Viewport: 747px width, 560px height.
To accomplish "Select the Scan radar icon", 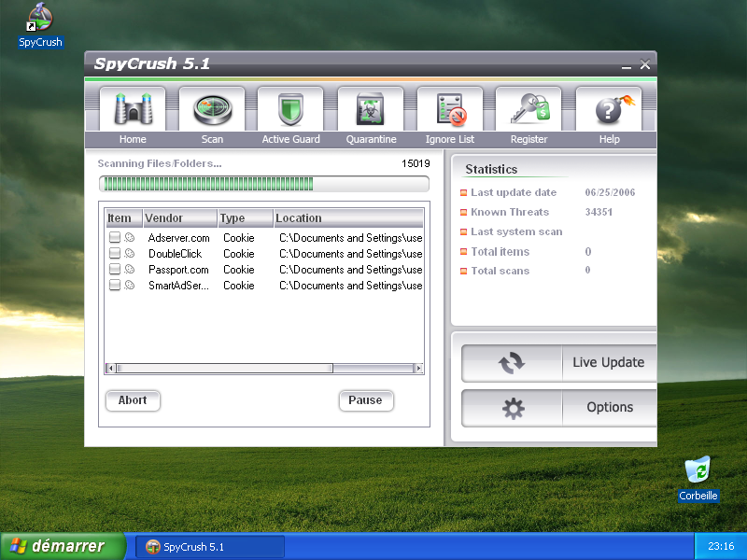I will pos(213,109).
